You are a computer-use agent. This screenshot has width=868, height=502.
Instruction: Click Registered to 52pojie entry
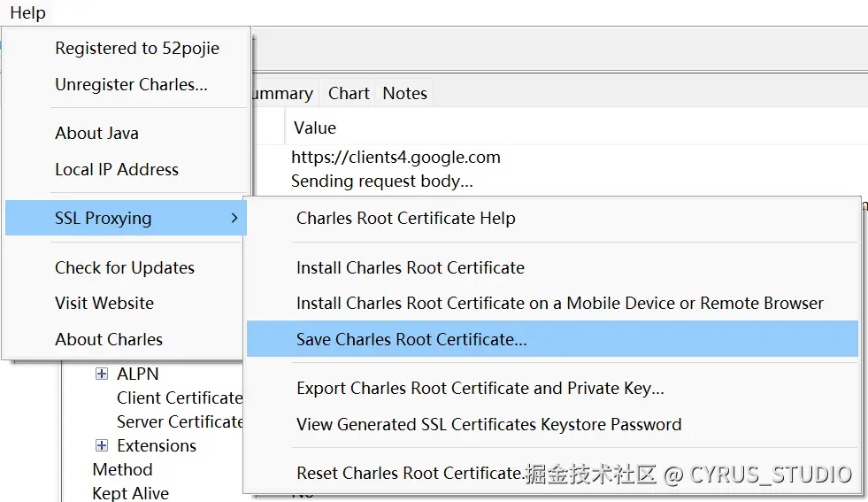pyautogui.click(x=137, y=48)
